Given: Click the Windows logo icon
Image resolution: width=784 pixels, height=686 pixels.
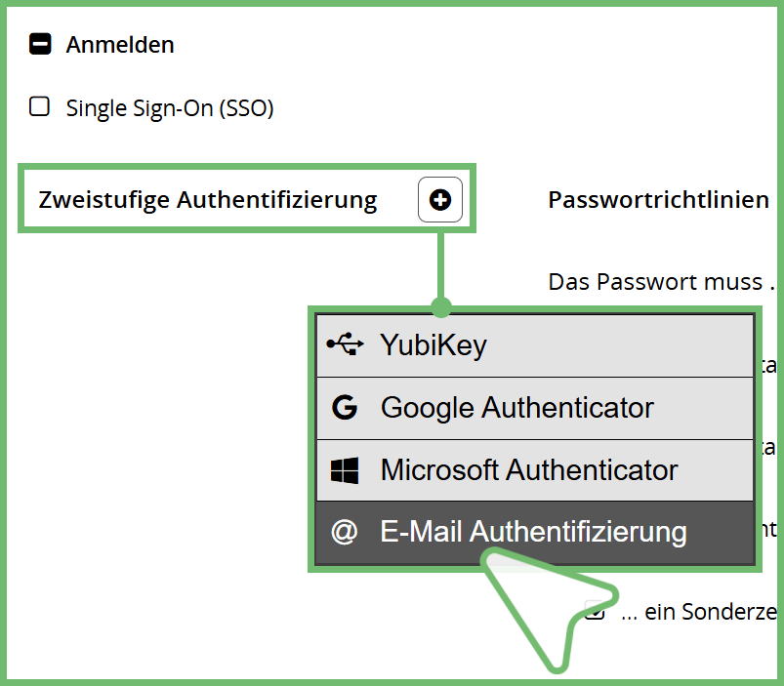Looking at the screenshot, I should pos(345,470).
